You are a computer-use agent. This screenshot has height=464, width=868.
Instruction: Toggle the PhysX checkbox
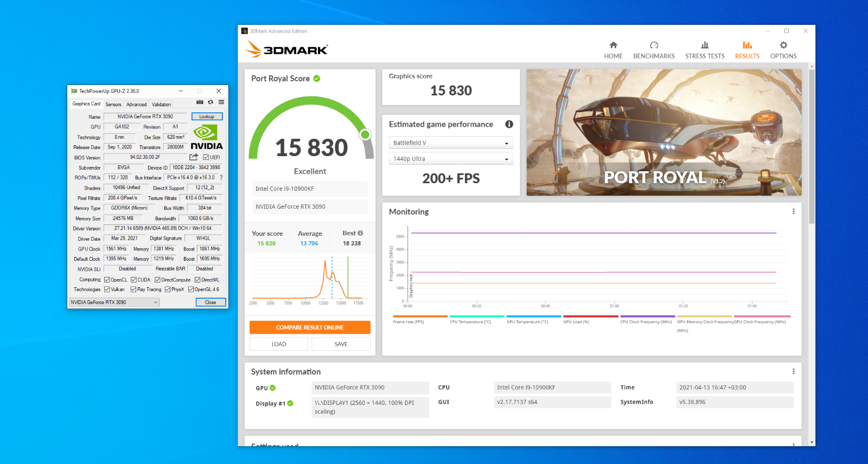pos(167,289)
